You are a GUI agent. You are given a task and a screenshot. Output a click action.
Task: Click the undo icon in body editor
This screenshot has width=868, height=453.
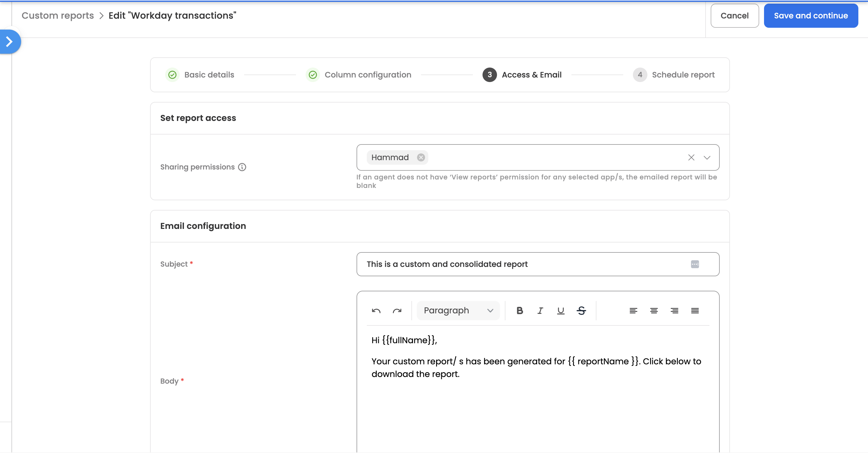pos(376,311)
